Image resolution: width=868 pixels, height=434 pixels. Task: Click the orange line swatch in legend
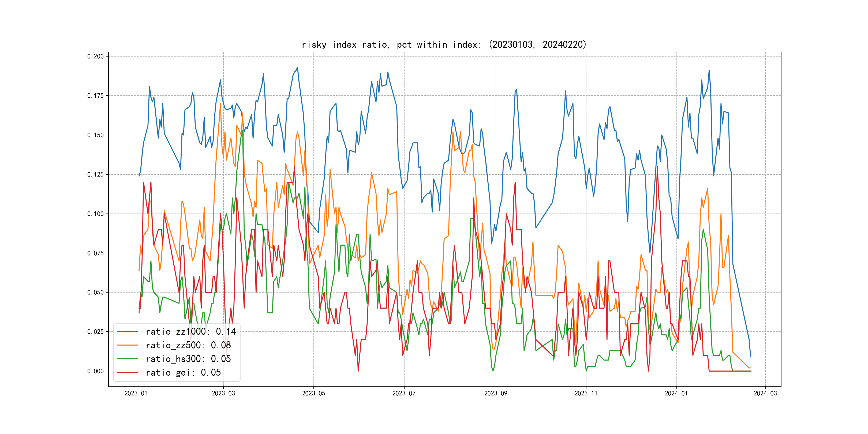tap(127, 345)
